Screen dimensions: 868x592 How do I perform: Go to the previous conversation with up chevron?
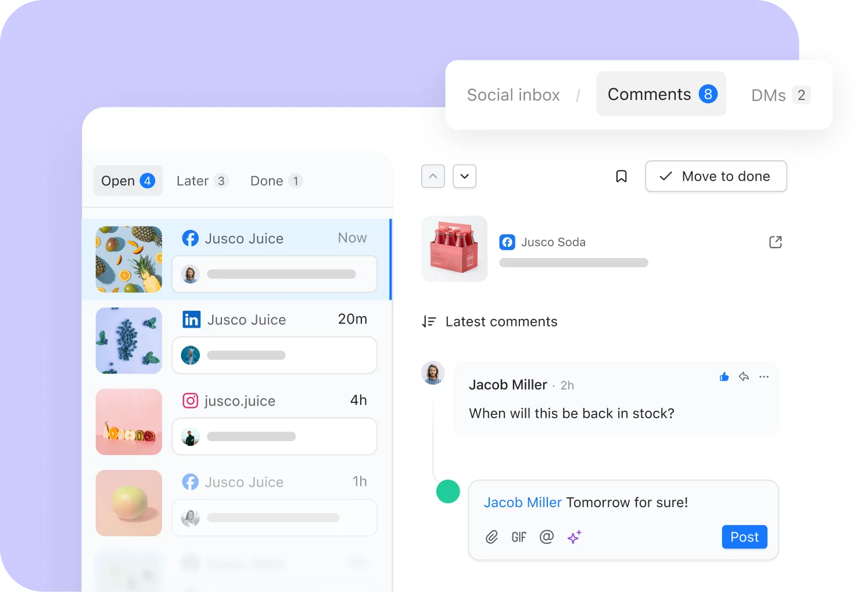pos(433,177)
